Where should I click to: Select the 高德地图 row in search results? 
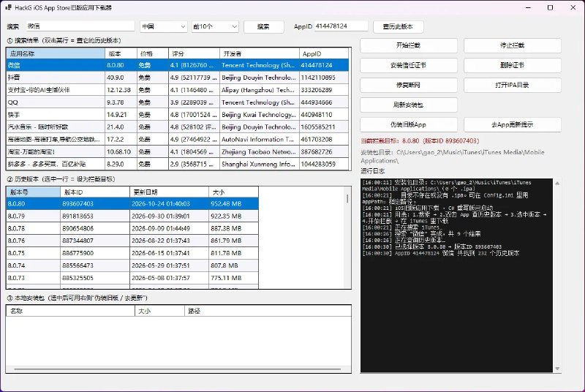pos(178,139)
